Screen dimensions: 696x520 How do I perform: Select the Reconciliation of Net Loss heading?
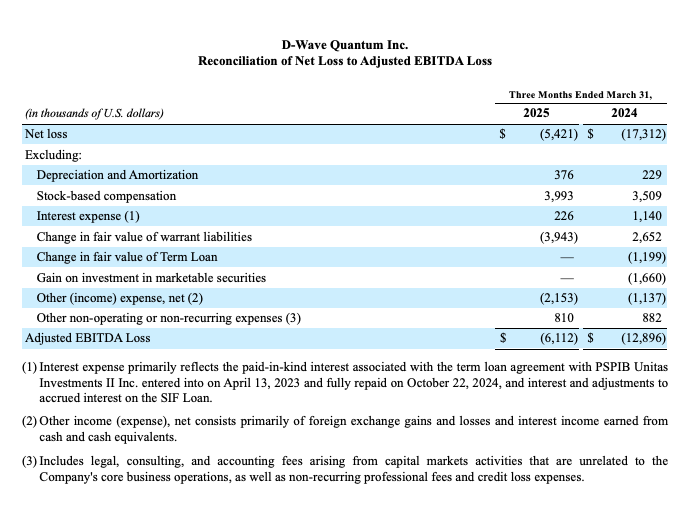[345, 61]
